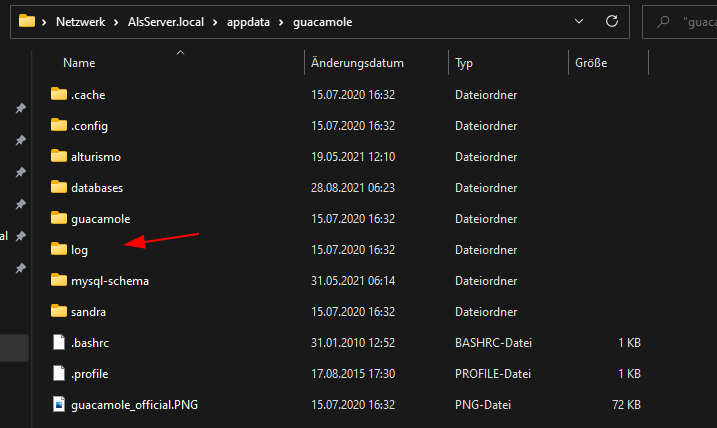The image size is (717, 428).
Task: Sort by the Name column header
Action: (x=79, y=63)
